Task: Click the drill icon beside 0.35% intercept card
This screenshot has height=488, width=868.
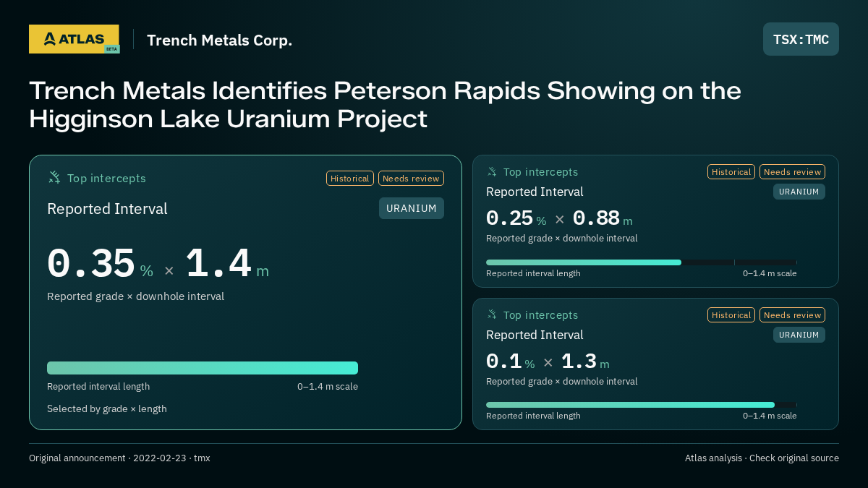Action: pos(54,178)
